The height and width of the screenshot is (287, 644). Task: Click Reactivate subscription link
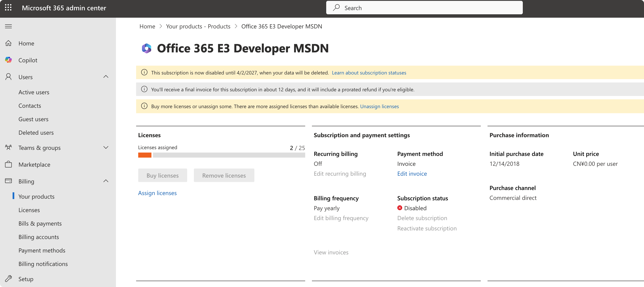(427, 228)
